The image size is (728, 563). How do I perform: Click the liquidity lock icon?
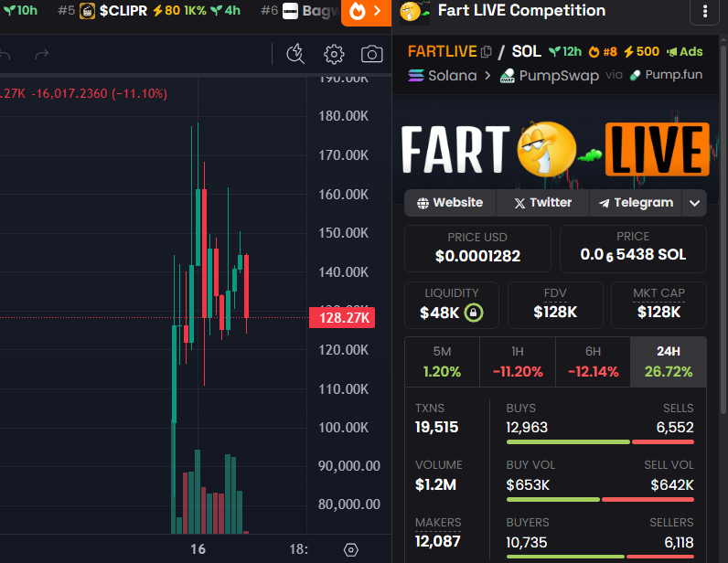(x=474, y=313)
